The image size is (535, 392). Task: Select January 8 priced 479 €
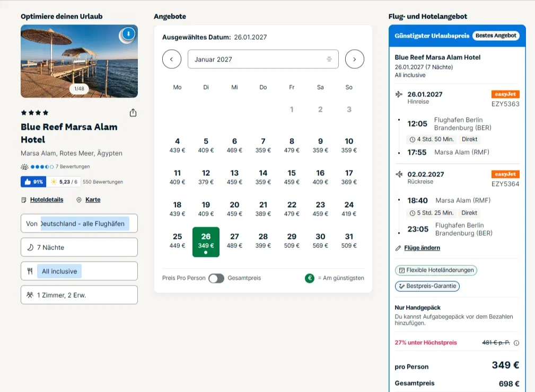click(x=292, y=146)
